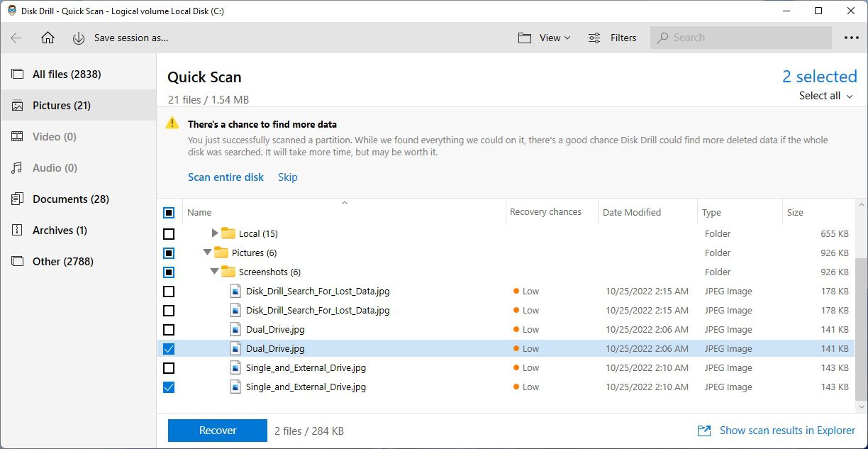The width and height of the screenshot is (868, 449).
Task: Click the Audio (0) category
Action: [x=78, y=167]
